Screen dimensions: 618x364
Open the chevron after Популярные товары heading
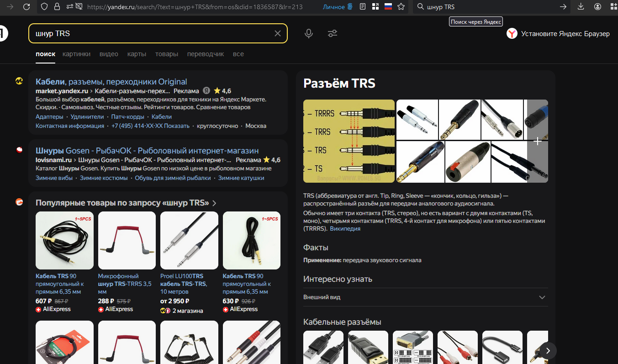tap(214, 203)
